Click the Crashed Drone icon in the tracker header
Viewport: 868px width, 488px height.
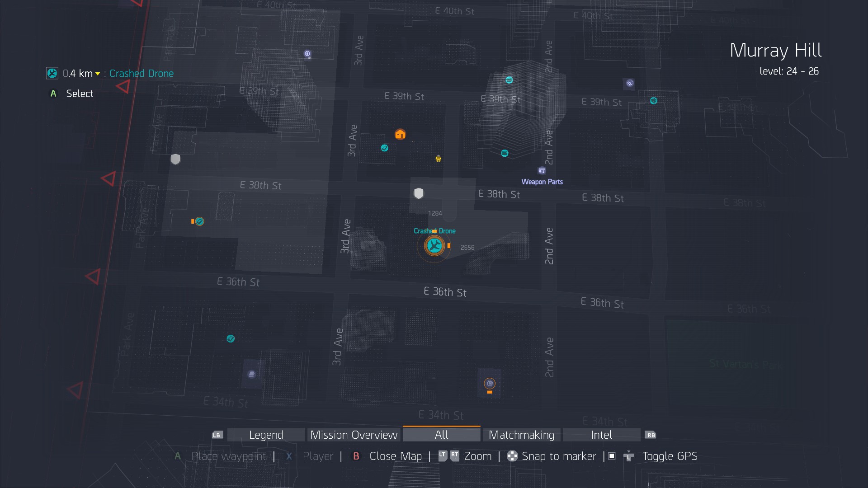52,73
